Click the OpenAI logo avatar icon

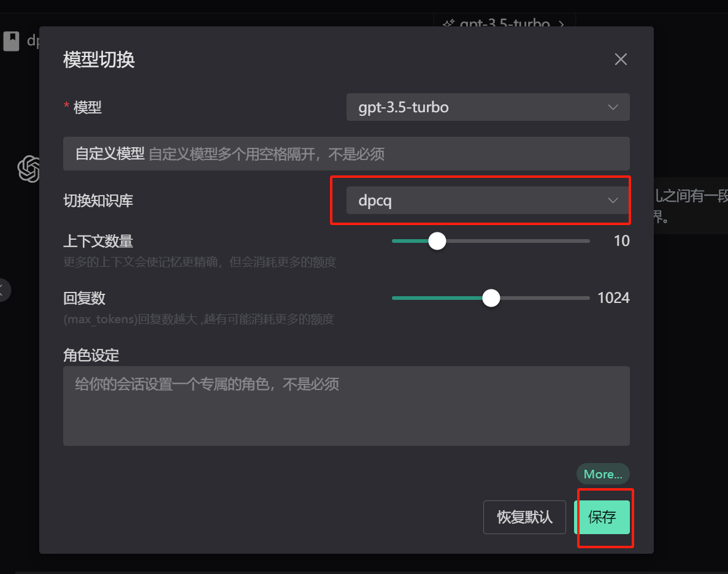click(x=29, y=169)
